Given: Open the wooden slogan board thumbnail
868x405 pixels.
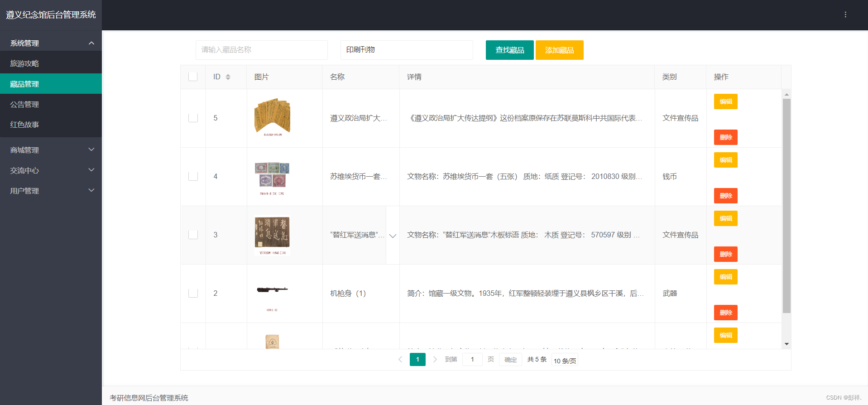Looking at the screenshot, I should click(x=272, y=235).
